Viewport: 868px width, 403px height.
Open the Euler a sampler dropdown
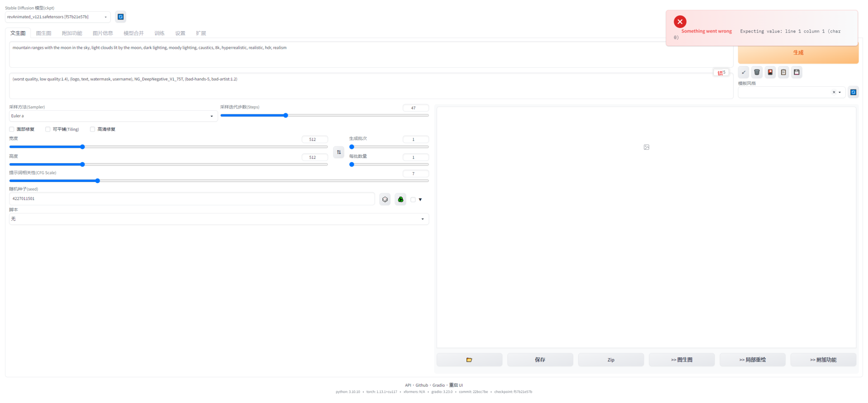pyautogui.click(x=112, y=116)
